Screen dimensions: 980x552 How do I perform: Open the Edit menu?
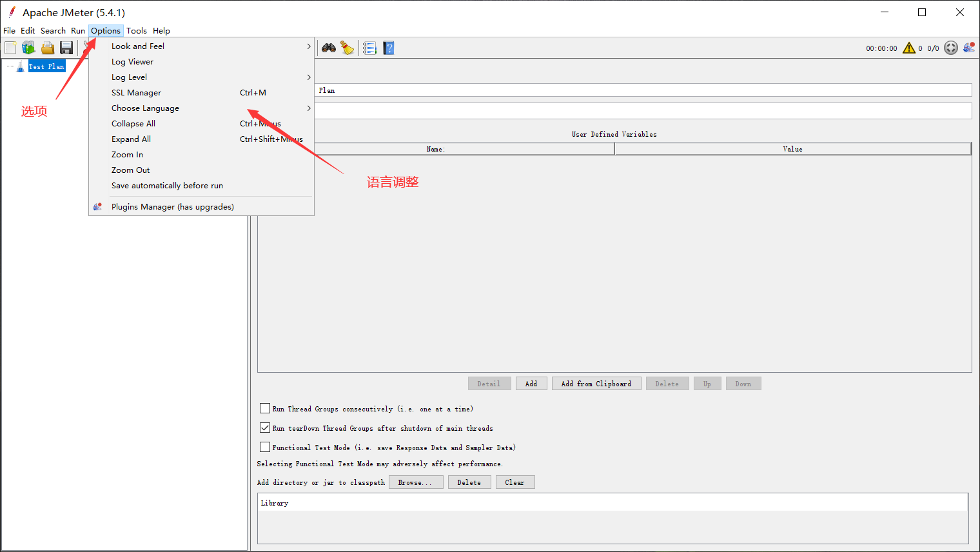pos(28,31)
